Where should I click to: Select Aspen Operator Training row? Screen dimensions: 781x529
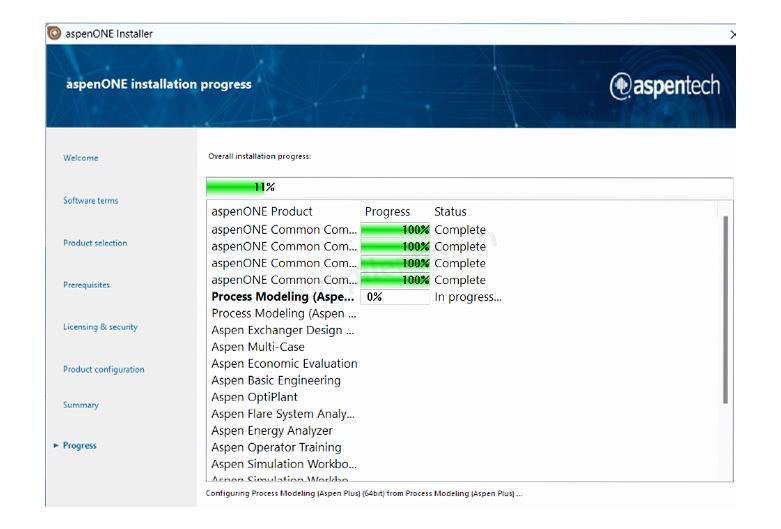pos(276,447)
